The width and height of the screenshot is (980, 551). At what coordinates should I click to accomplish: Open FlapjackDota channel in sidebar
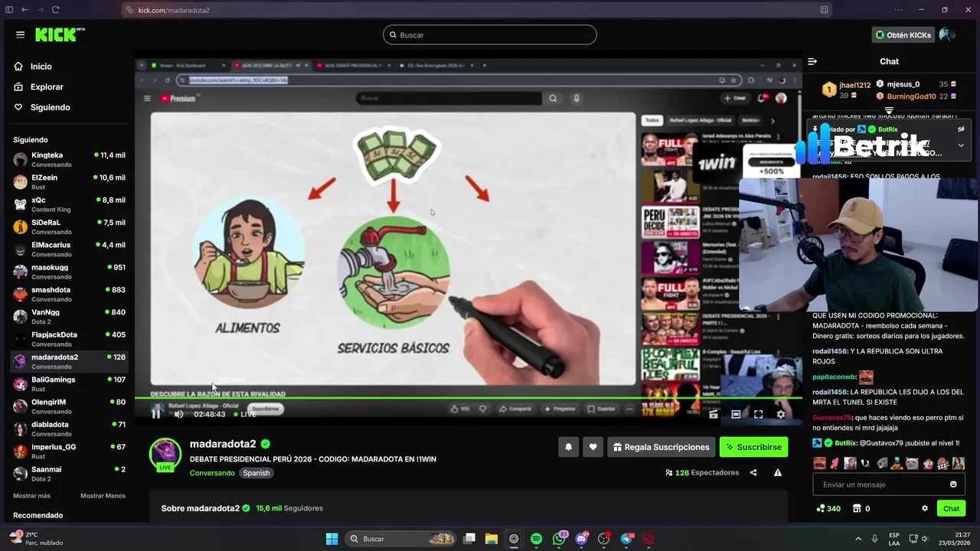(x=69, y=338)
